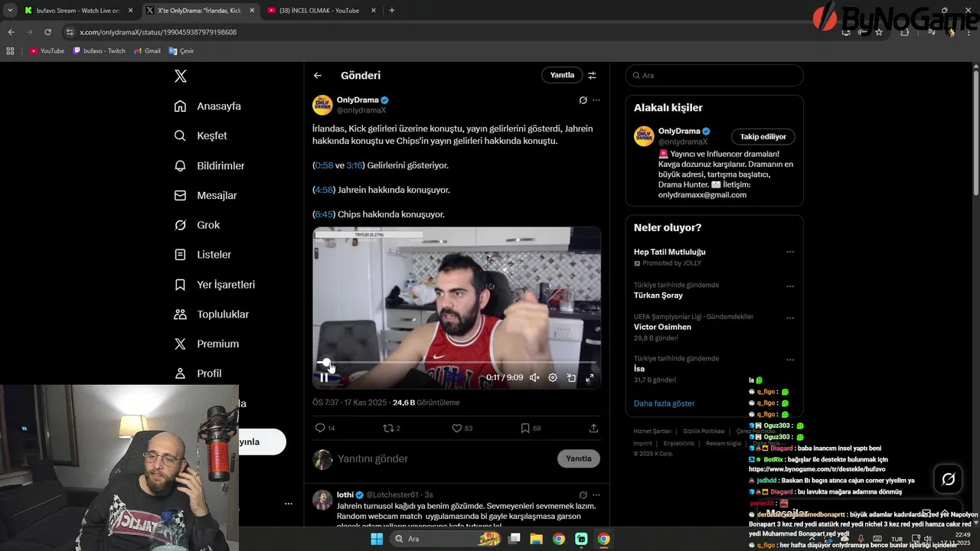
Task: Click the reply icon with 14 replies
Action: point(325,428)
